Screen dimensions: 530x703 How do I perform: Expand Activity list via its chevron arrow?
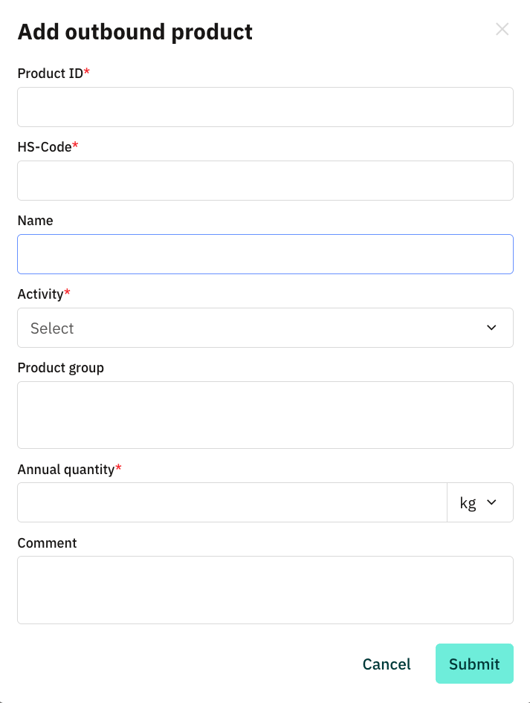[x=491, y=328]
